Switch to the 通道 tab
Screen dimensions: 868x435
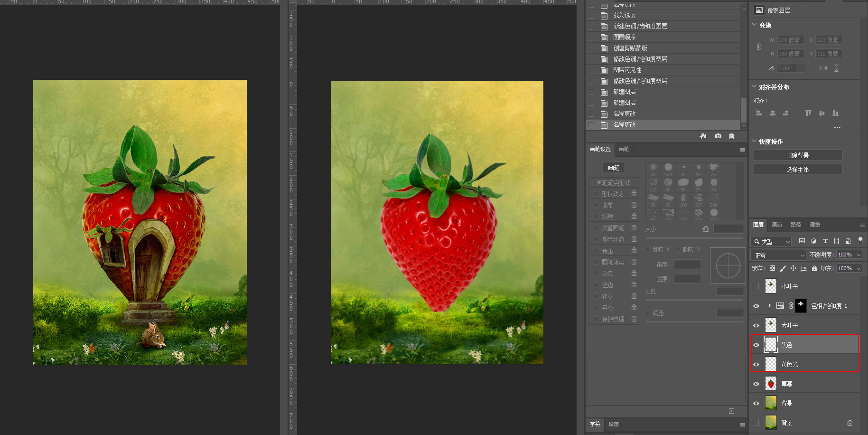(777, 225)
